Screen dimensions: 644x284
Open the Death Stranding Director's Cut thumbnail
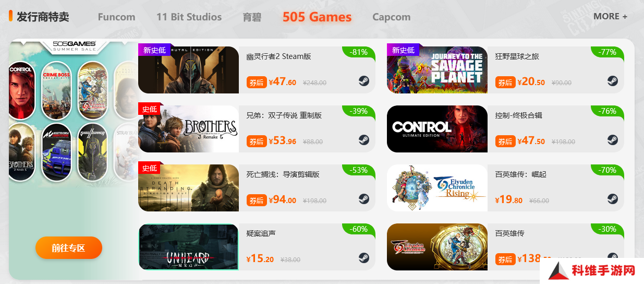(188, 188)
